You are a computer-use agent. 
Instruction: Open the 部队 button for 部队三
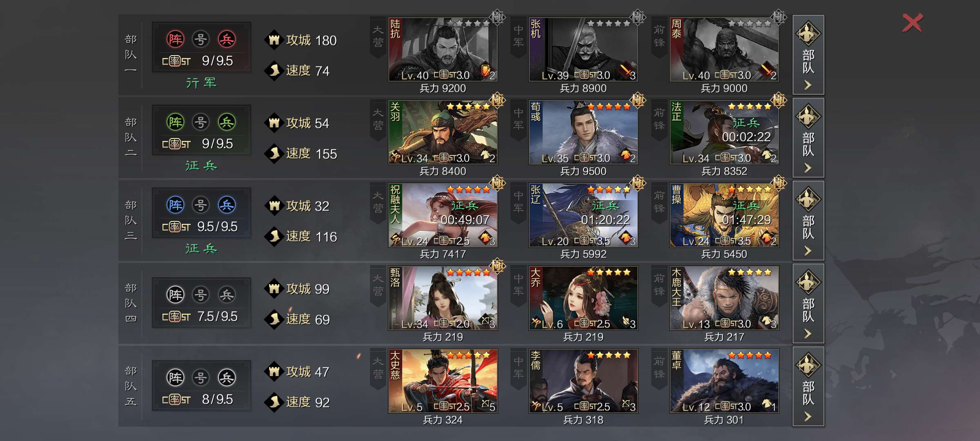point(808,220)
